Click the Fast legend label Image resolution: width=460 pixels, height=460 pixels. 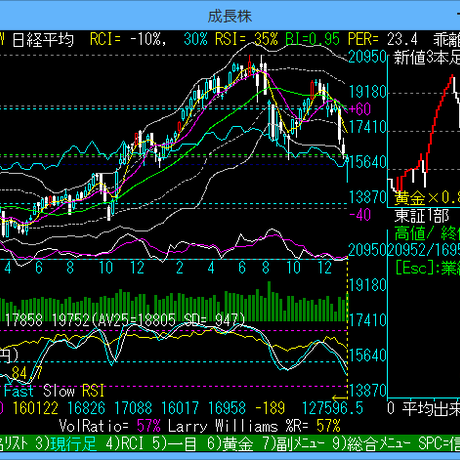pos(19,391)
